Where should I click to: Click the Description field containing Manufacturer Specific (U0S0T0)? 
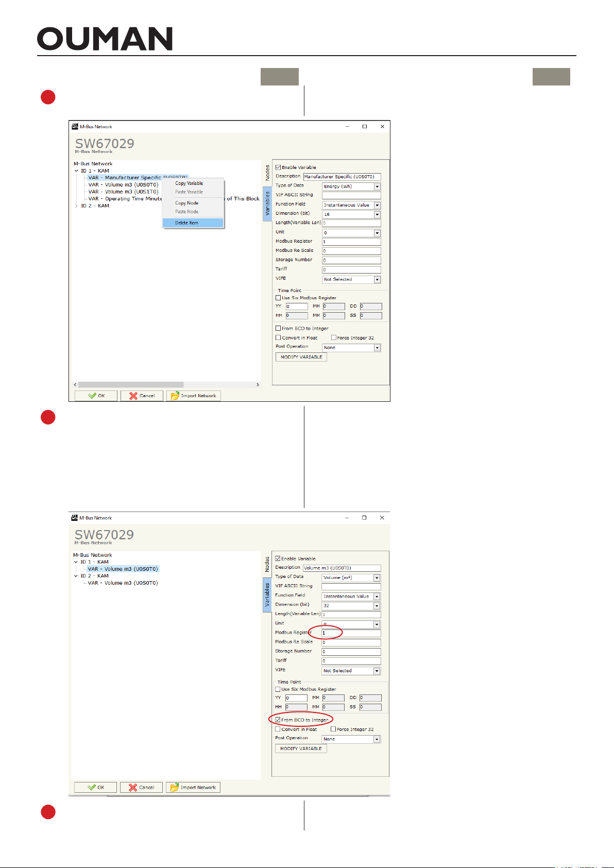342,177
